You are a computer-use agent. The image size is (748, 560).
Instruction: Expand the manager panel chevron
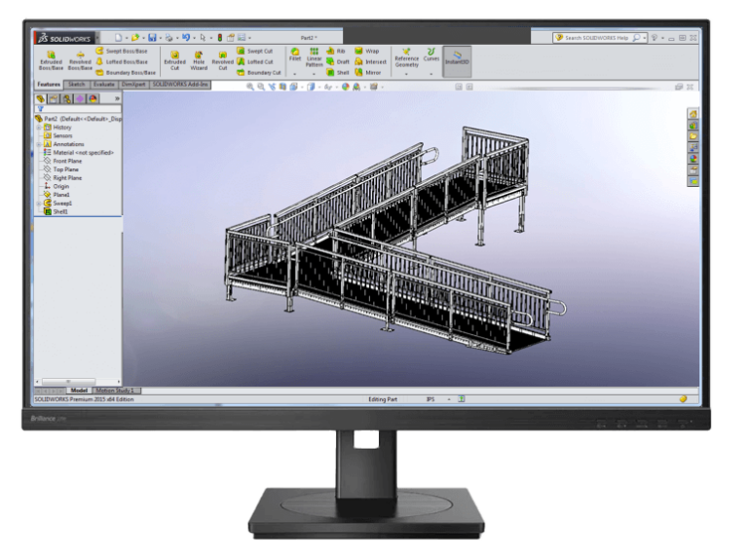(x=117, y=98)
